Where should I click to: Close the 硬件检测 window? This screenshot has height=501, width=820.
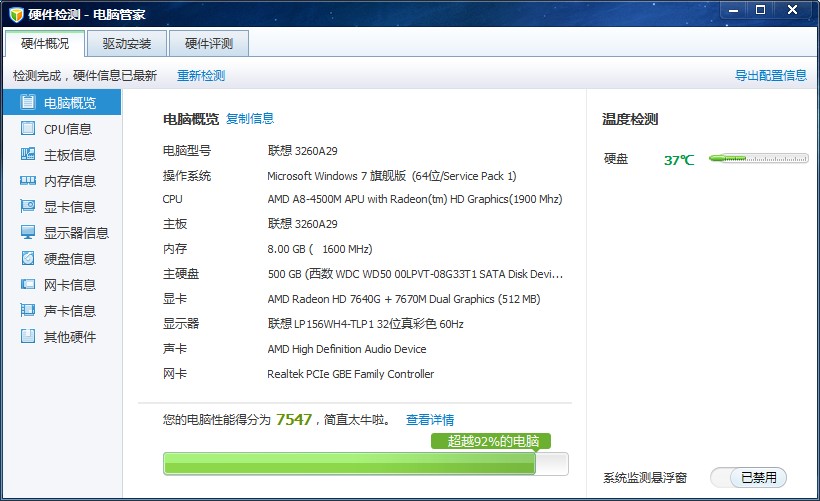click(x=793, y=10)
